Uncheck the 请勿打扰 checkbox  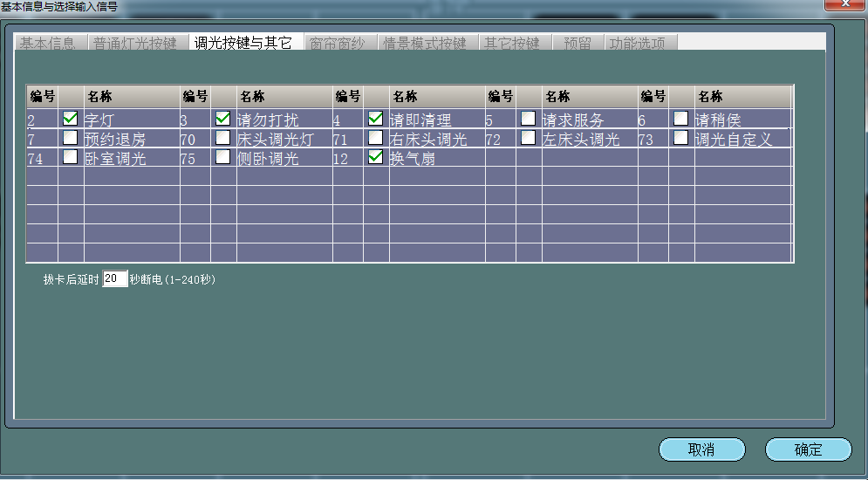click(x=223, y=118)
